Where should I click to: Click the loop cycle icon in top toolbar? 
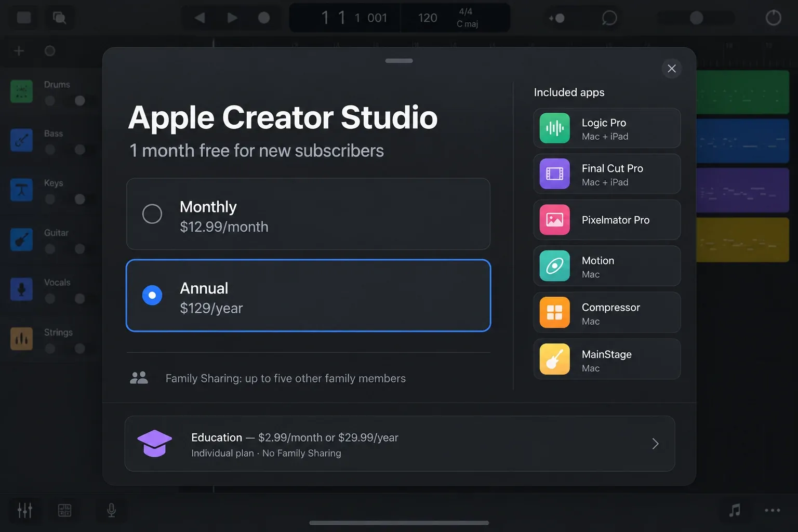[609, 18]
